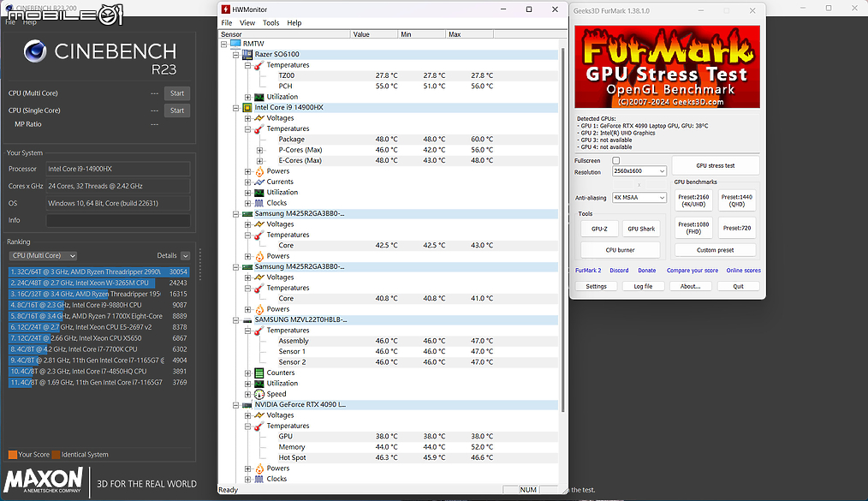The image size is (868, 501).
Task: Open the HWMonitor File menu
Action: [x=226, y=23]
